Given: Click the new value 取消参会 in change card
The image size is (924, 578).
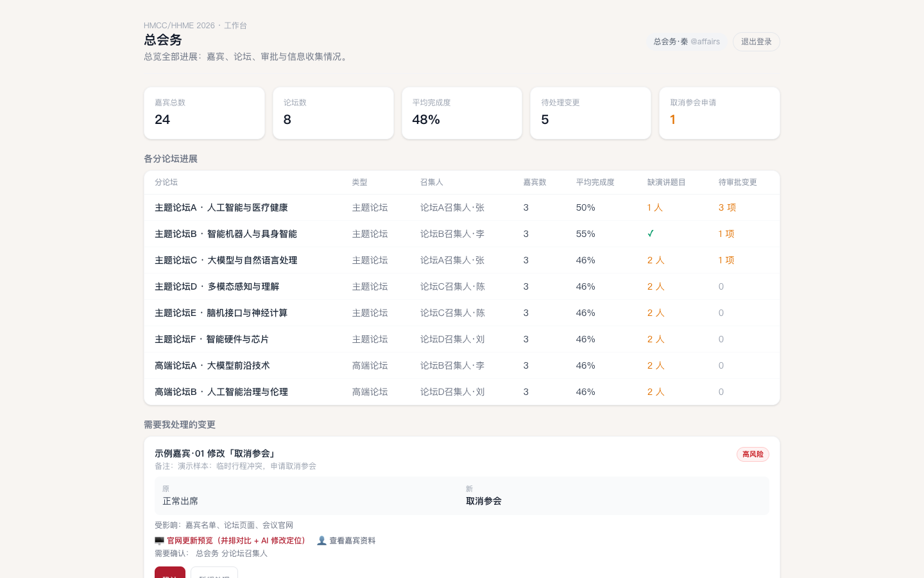Looking at the screenshot, I should (x=484, y=501).
